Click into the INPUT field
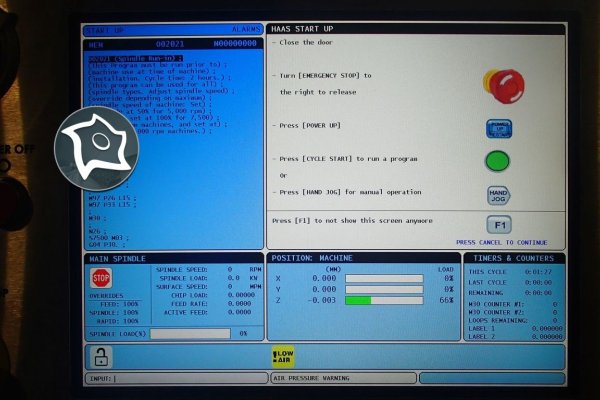The image size is (600, 400). click(x=176, y=379)
